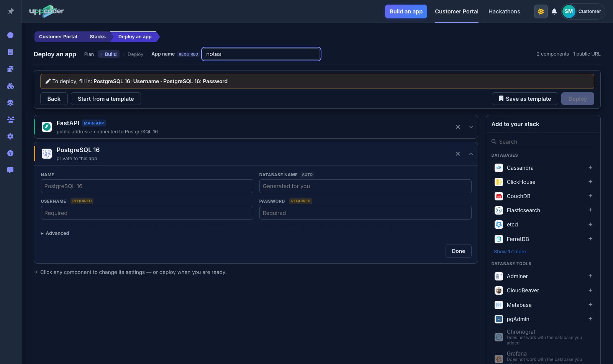Focus the Database Name field

(365, 186)
